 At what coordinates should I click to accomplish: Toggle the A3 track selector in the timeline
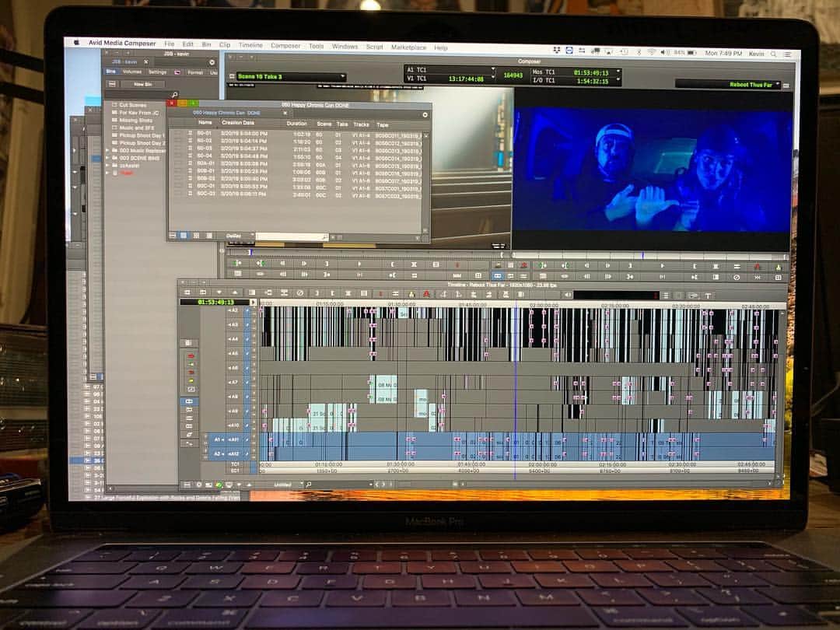click(x=233, y=324)
